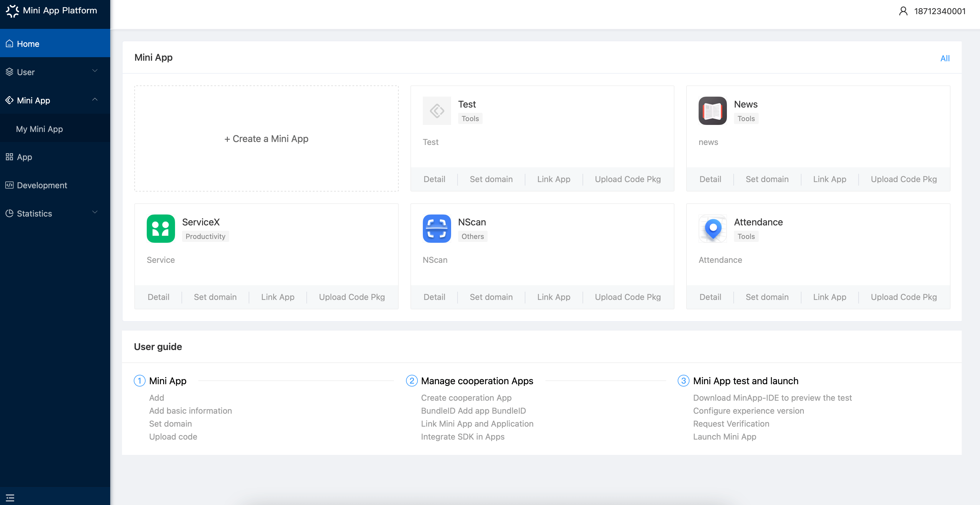Expand the Statistics menu chevron

[x=95, y=212]
